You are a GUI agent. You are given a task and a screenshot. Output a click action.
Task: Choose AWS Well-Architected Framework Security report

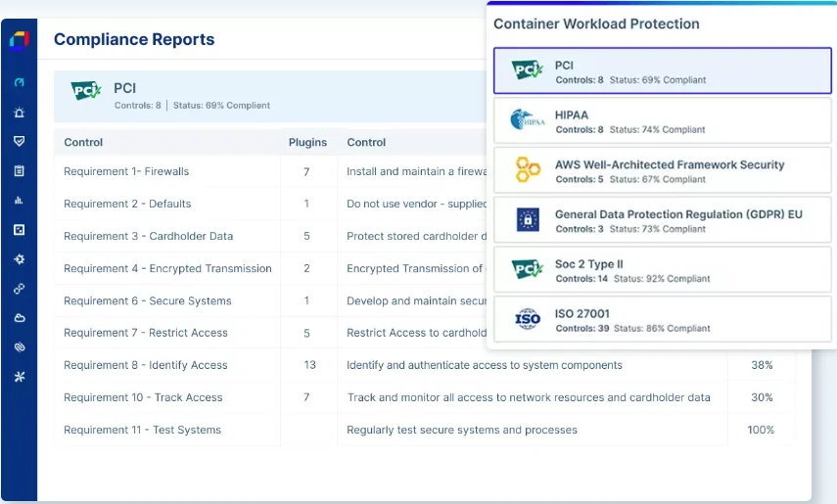(x=663, y=170)
